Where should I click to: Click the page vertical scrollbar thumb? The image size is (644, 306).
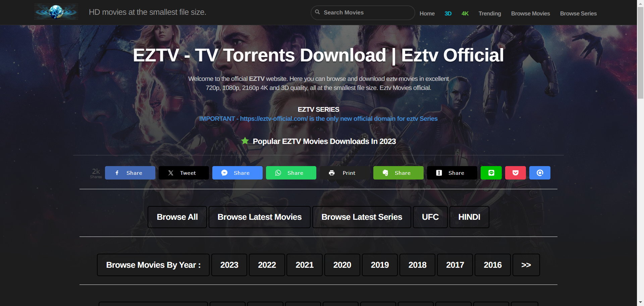click(641, 53)
